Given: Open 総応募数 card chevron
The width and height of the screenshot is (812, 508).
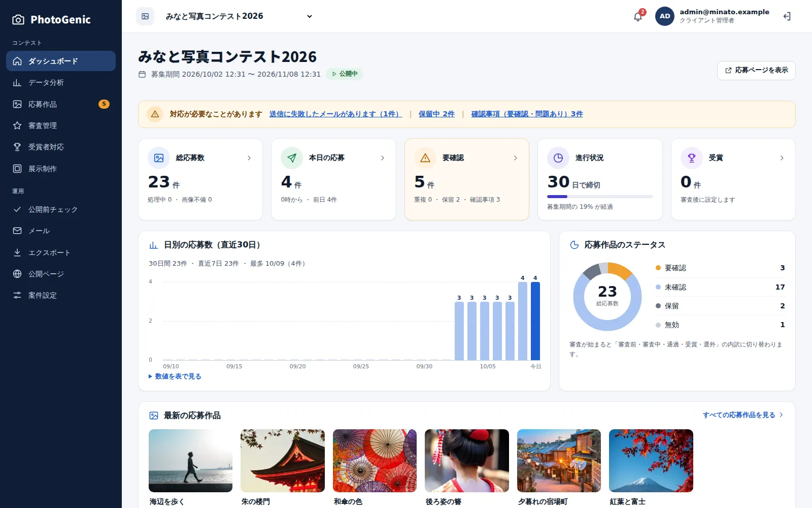Looking at the screenshot, I should click(x=249, y=158).
